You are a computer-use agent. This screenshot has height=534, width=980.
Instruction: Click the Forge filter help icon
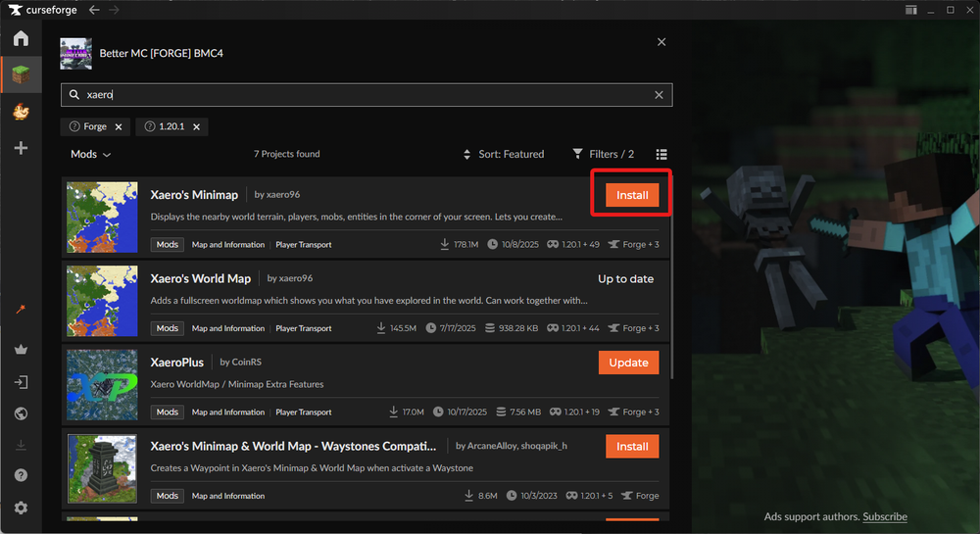pyautogui.click(x=74, y=126)
